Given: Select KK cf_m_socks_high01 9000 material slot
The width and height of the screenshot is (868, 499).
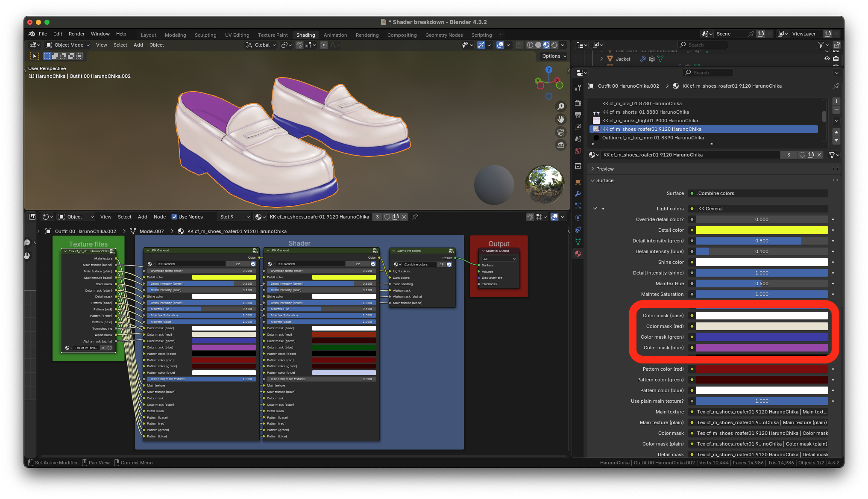Looking at the screenshot, I should (650, 121).
